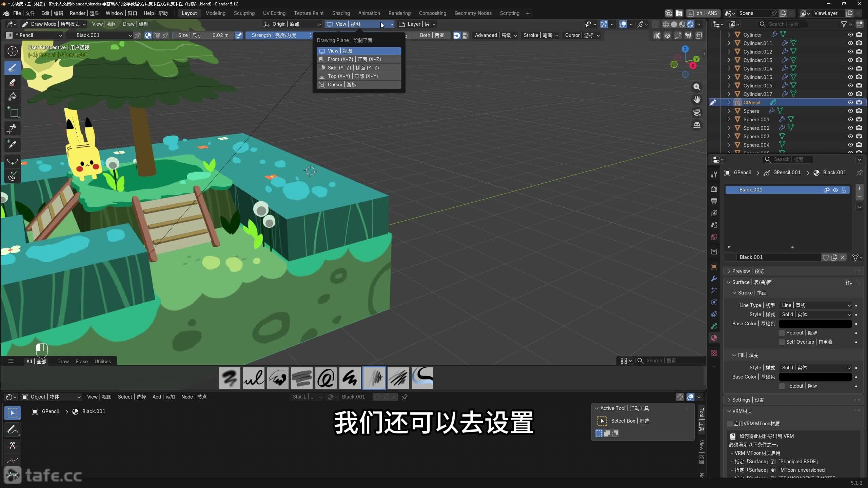
Task: Enable the Holdout checkbox under Fill
Action: (782, 386)
